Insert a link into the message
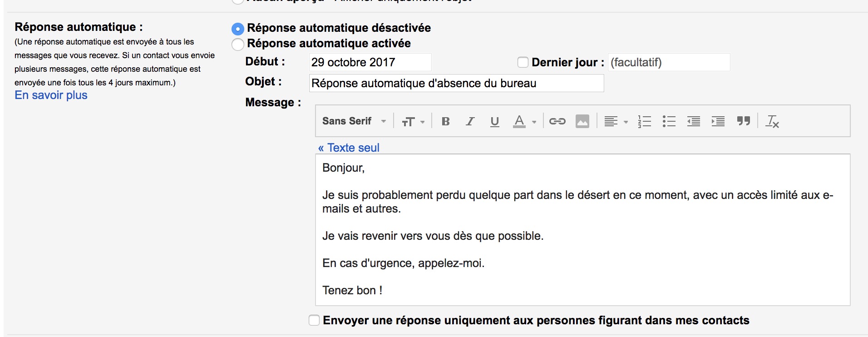 pyautogui.click(x=557, y=121)
